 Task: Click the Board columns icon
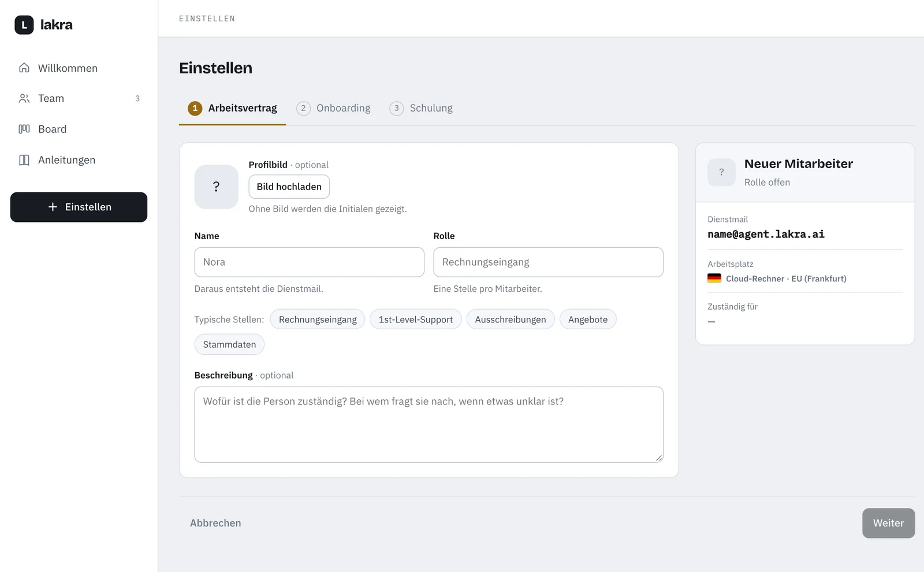(x=24, y=129)
